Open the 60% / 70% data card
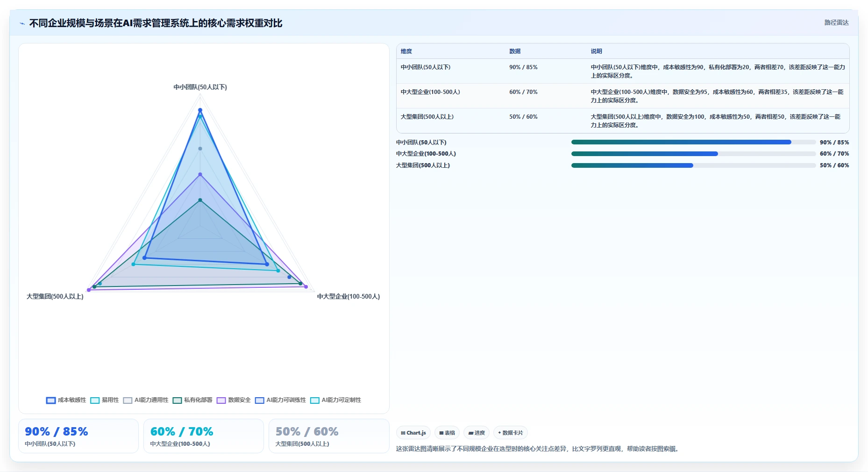868x472 pixels. (x=204, y=436)
